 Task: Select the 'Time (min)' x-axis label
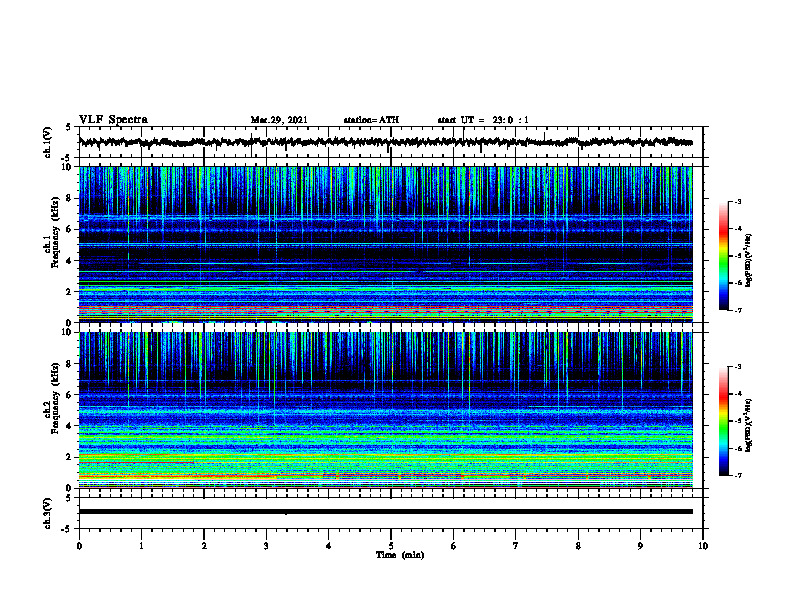tap(400, 555)
